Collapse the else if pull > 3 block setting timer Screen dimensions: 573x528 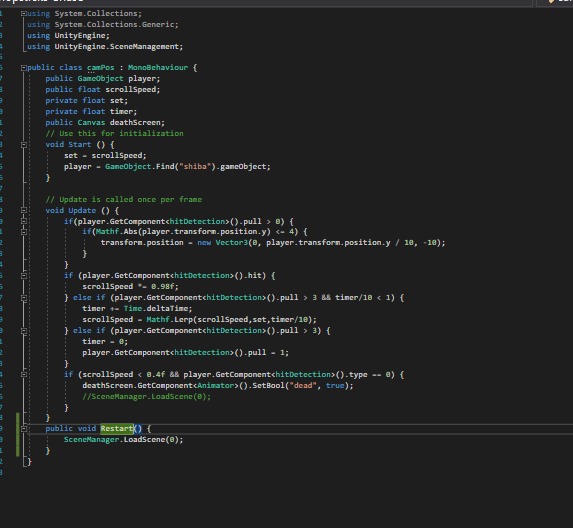(x=24, y=331)
